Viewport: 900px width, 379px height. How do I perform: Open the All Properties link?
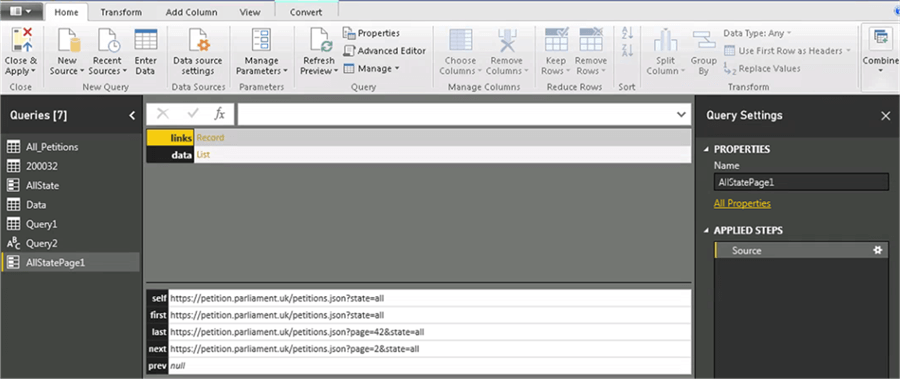pos(742,203)
